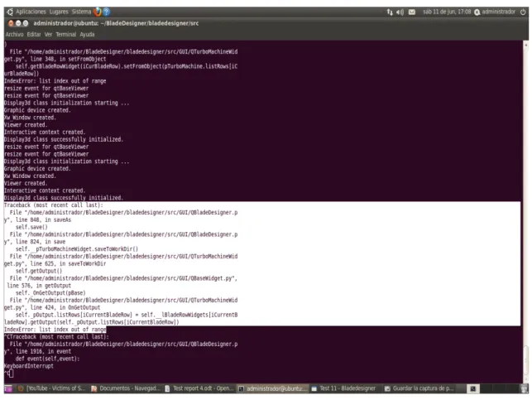
Task: Open the Aplicaciones menu
Action: (31, 12)
